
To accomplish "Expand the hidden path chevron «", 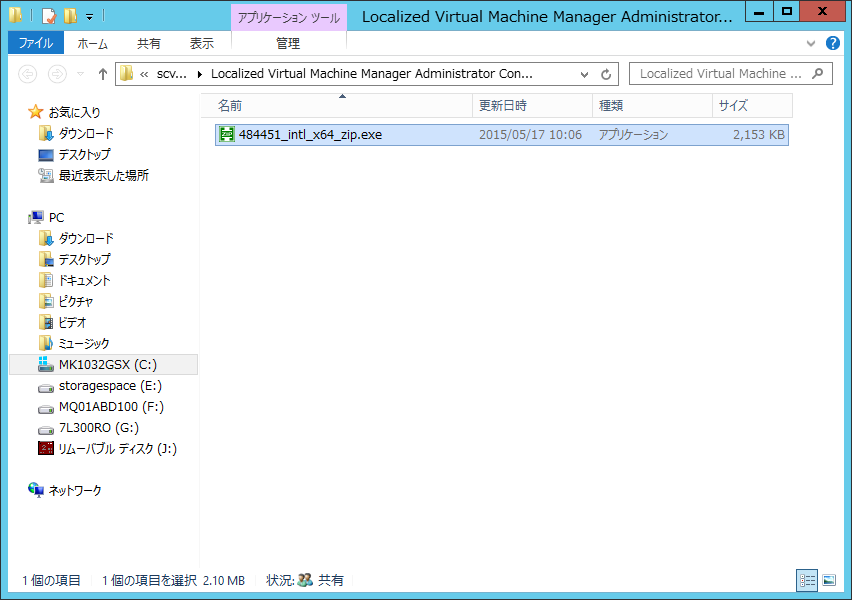I will (x=144, y=74).
